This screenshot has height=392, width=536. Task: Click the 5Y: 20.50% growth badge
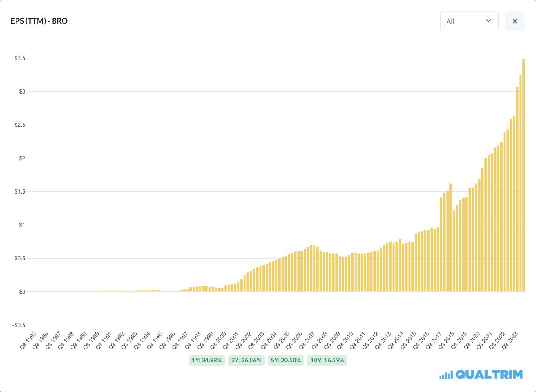[x=286, y=361]
